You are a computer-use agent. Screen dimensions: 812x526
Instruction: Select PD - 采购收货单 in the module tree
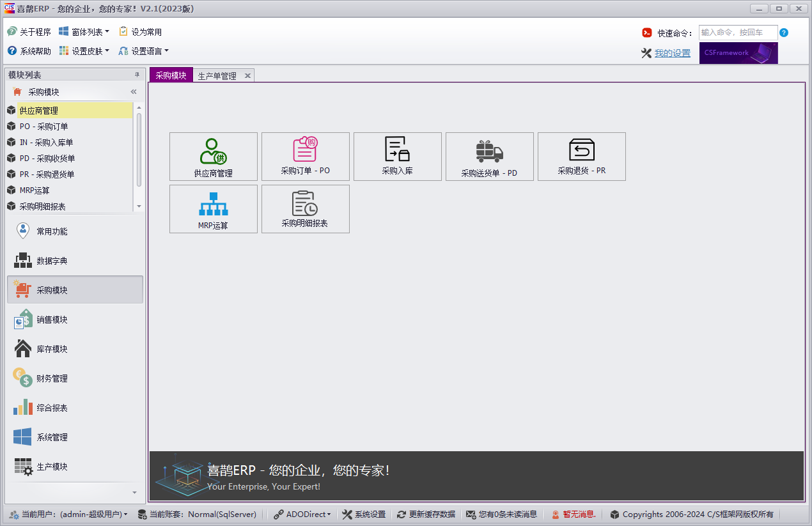69,159
